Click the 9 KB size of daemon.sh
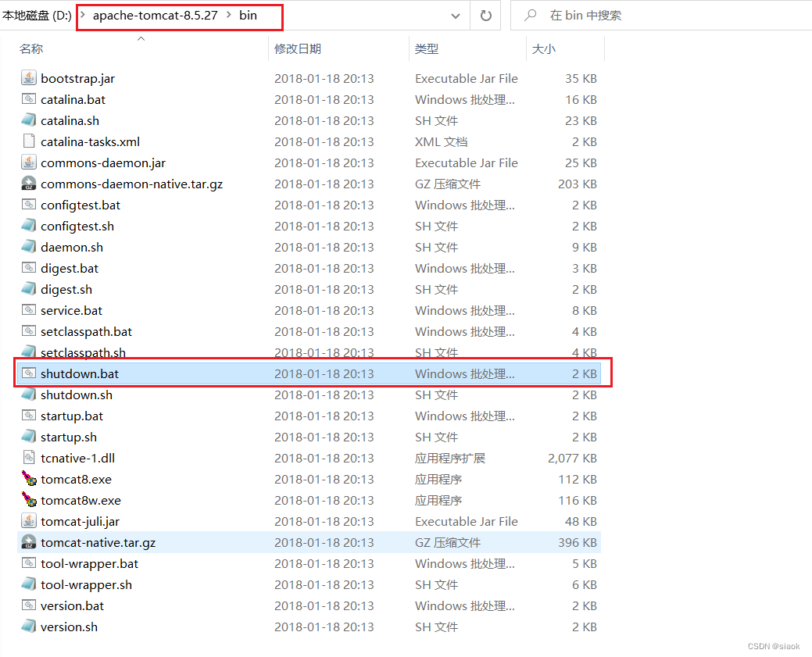Screen dimensions: 812x657 click(x=584, y=248)
